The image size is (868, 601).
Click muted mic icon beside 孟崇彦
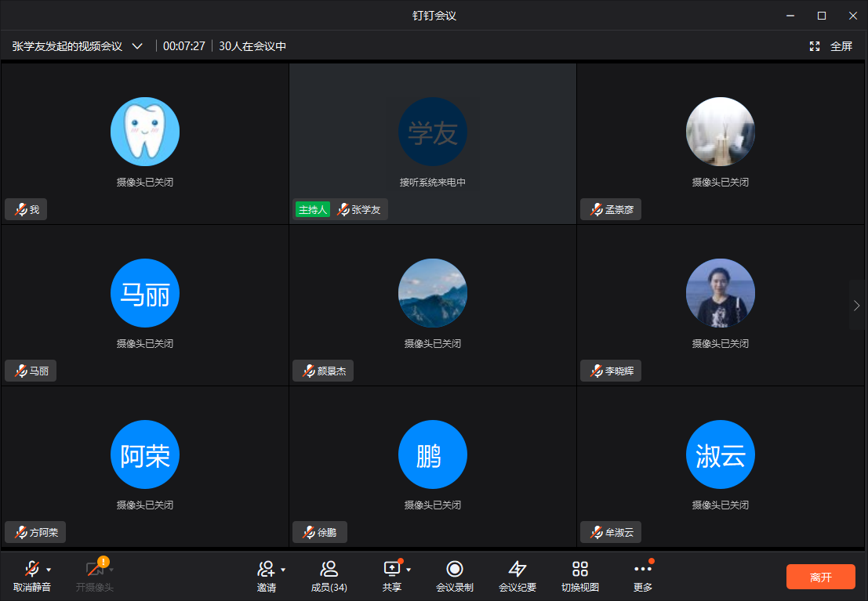tap(596, 210)
